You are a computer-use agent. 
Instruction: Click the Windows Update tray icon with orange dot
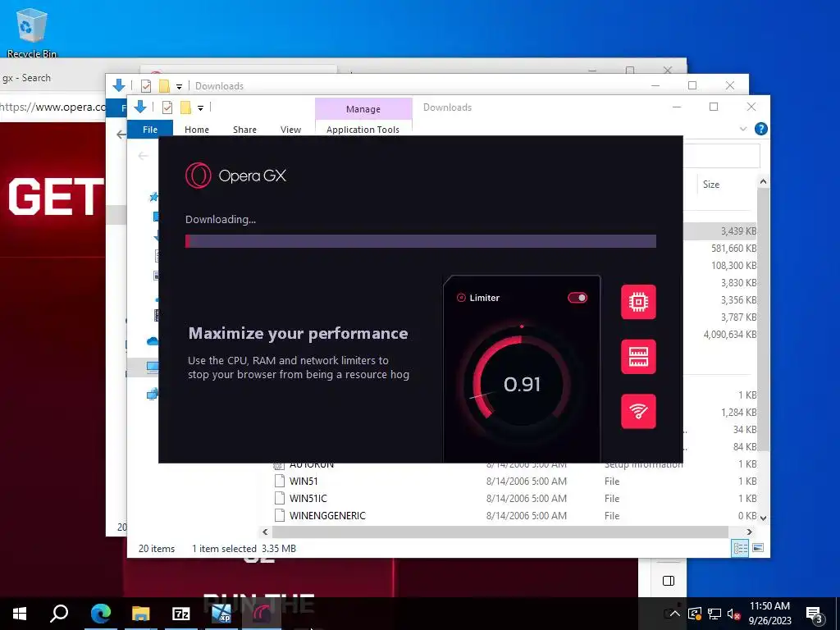pyautogui.click(x=694, y=614)
